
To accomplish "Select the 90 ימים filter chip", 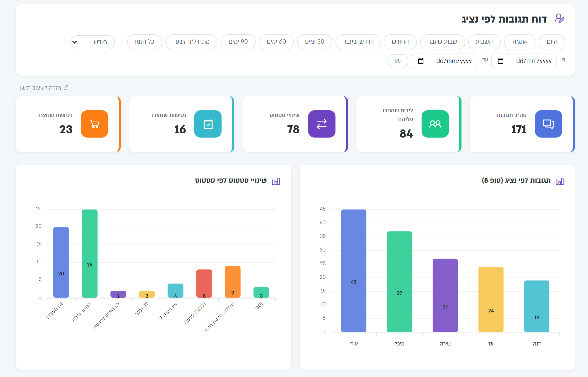I will click(238, 42).
